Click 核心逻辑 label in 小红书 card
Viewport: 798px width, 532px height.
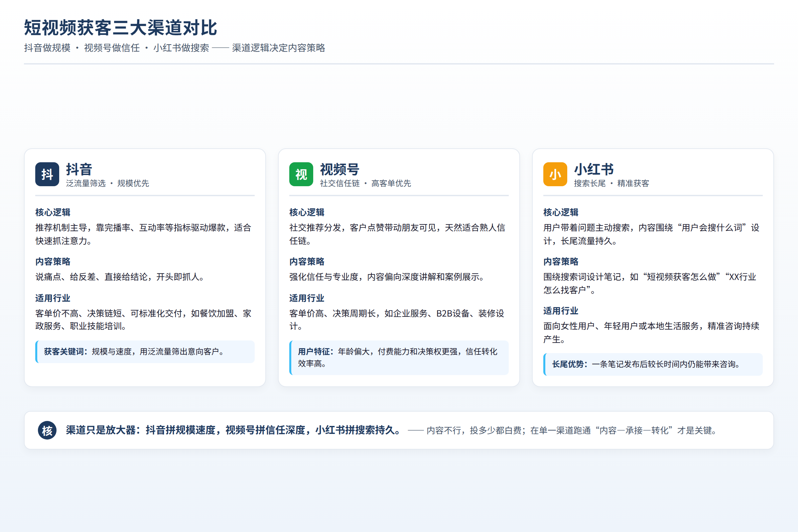[561, 212]
